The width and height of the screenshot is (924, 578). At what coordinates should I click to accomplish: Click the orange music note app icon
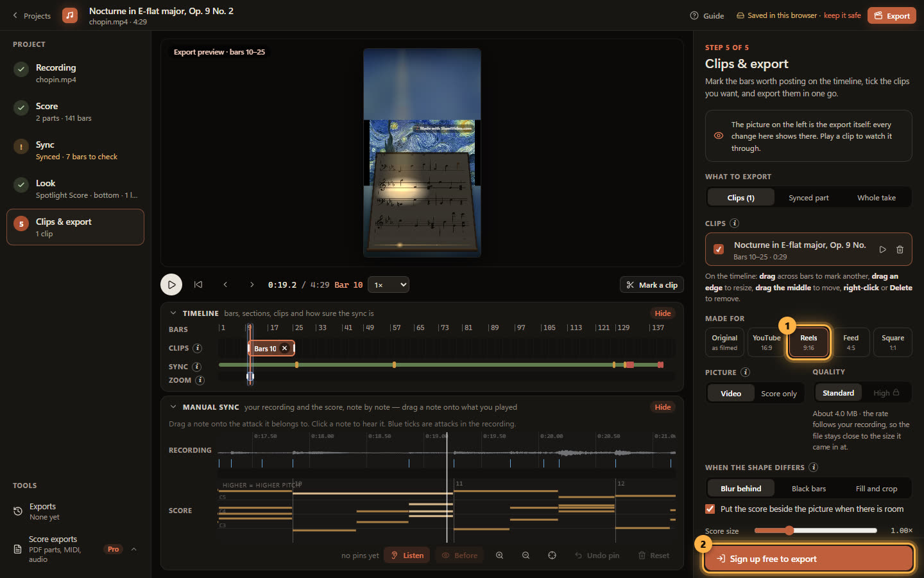(70, 15)
